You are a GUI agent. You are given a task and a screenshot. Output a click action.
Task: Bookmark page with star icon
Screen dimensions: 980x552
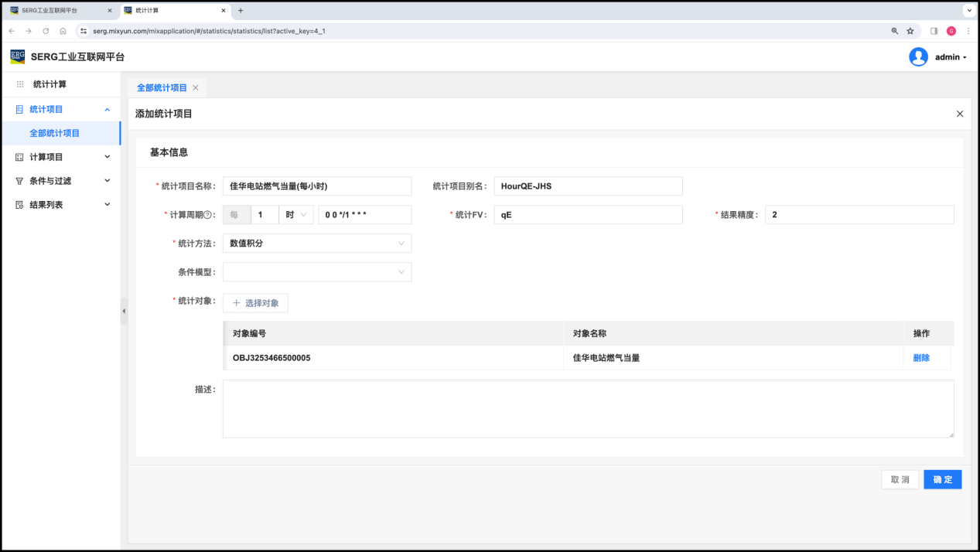[x=910, y=31]
